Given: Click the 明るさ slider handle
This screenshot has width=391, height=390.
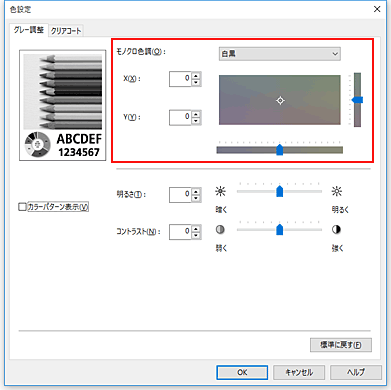Looking at the screenshot, I should [280, 191].
